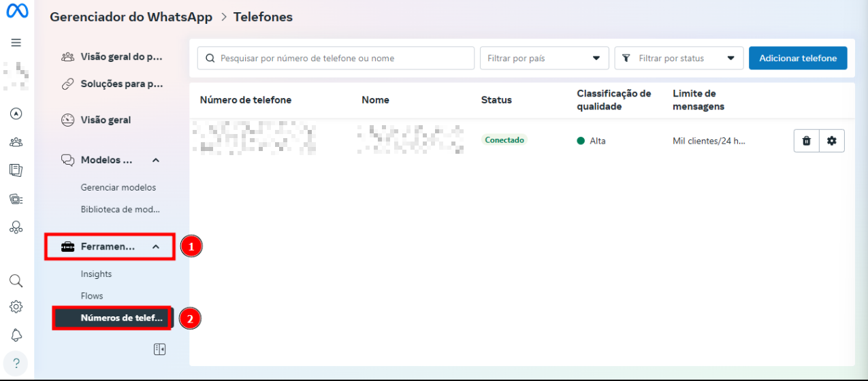Open Visão geral with gauge icon
Viewport: 868px width, 381px height.
click(105, 120)
